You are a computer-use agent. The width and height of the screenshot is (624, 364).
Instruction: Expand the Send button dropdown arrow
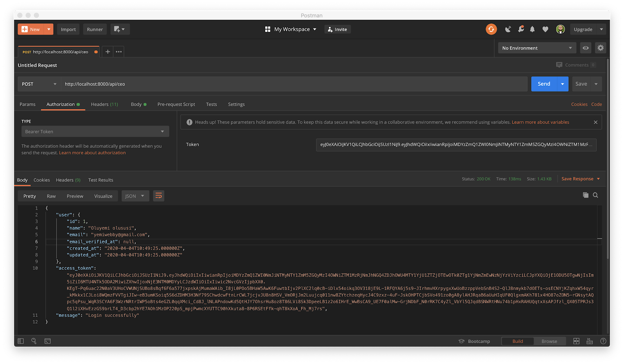[x=562, y=84]
